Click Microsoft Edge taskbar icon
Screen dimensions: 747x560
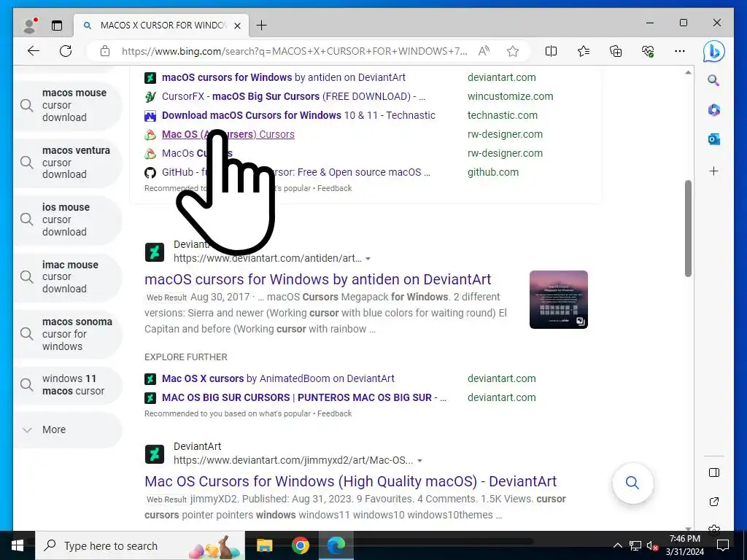pyautogui.click(x=336, y=545)
